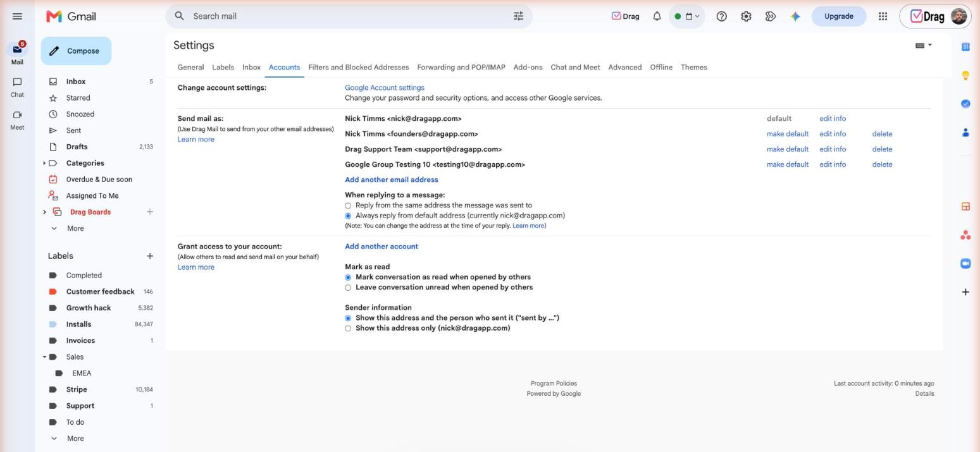Open the search filter options icon

click(518, 16)
